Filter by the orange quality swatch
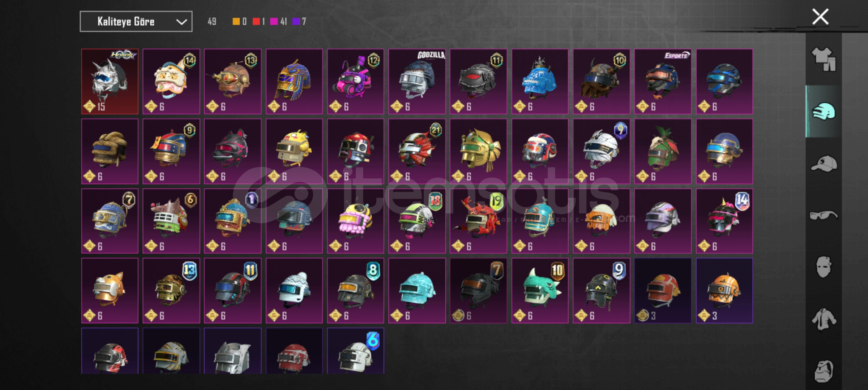The height and width of the screenshot is (390, 868). click(236, 22)
